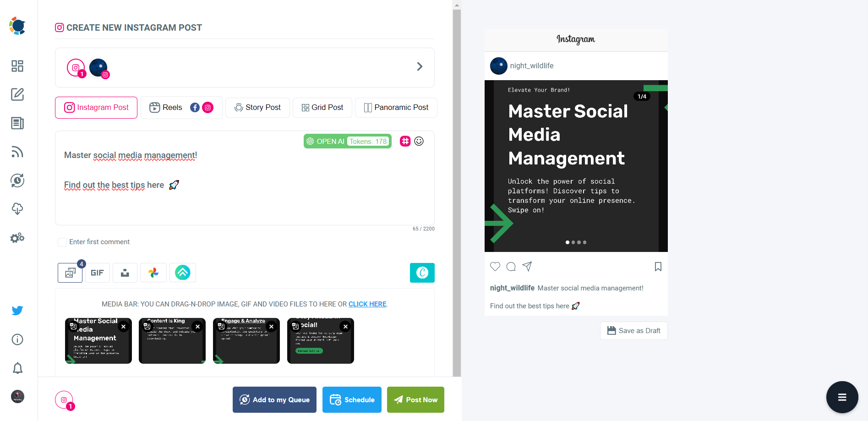868x421 pixels.
Task: Select the compose post icon in sidebar
Action: [17, 94]
